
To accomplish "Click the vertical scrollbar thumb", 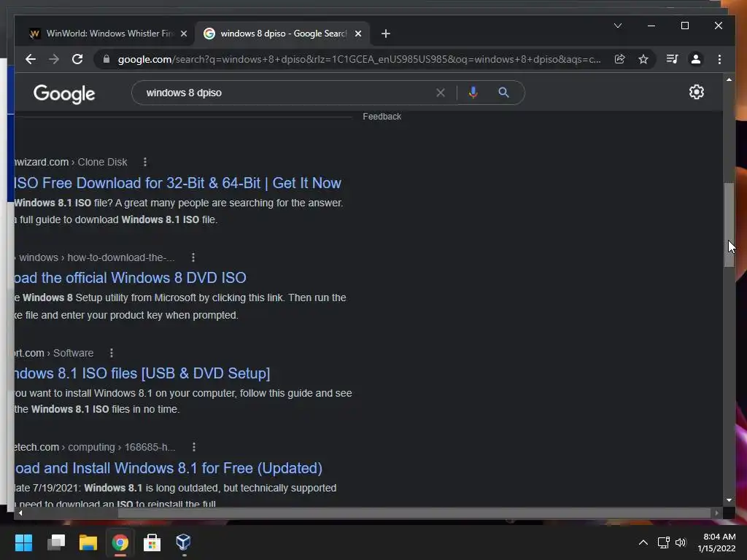I will 729,225.
